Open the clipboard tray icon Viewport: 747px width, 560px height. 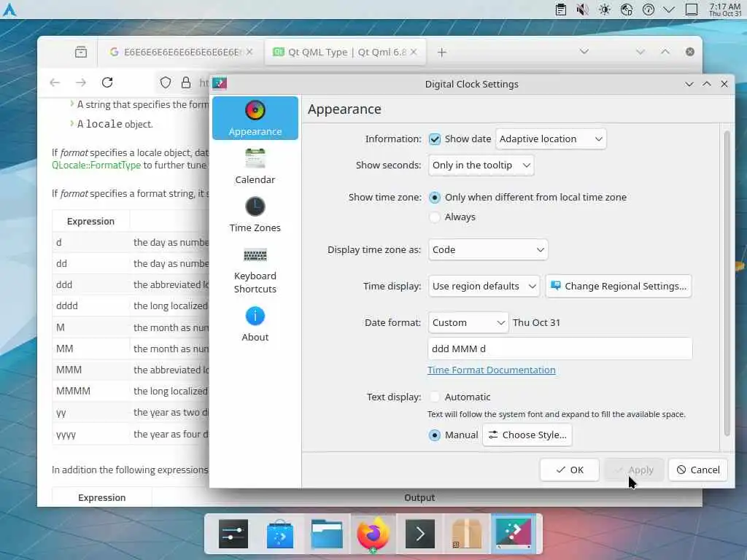tap(561, 9)
